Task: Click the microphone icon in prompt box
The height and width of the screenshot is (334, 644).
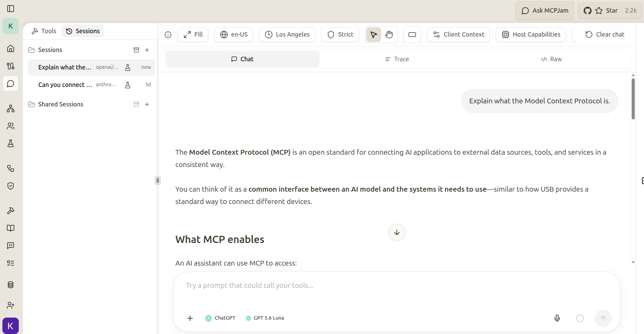Action: tap(557, 318)
